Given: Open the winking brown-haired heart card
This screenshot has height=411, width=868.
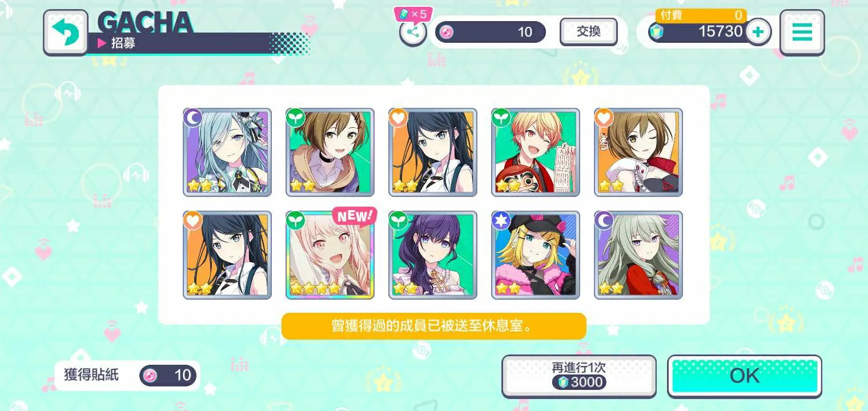Looking at the screenshot, I should tap(638, 152).
